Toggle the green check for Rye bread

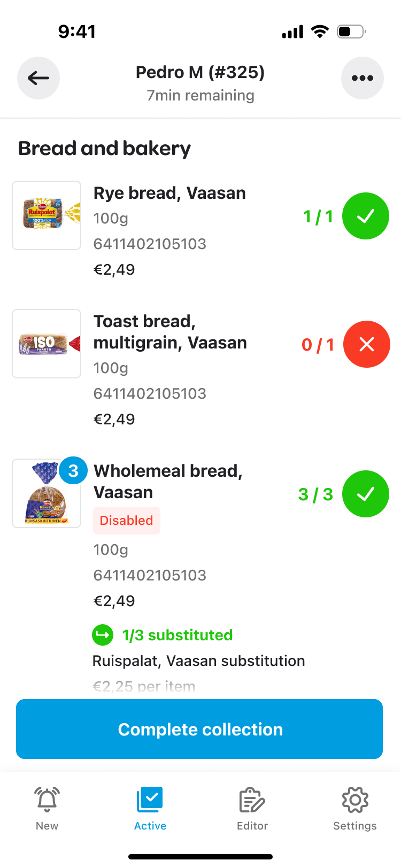[366, 216]
